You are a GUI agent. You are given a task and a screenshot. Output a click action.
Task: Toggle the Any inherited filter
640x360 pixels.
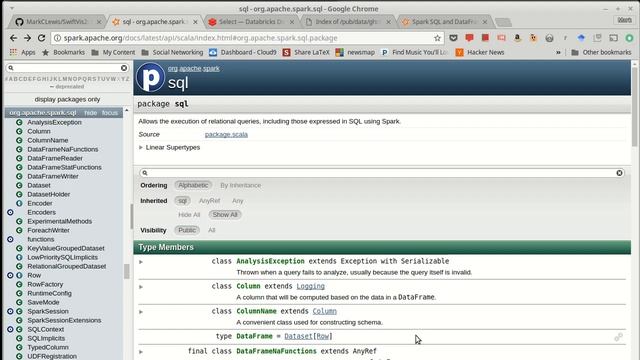pyautogui.click(x=238, y=201)
